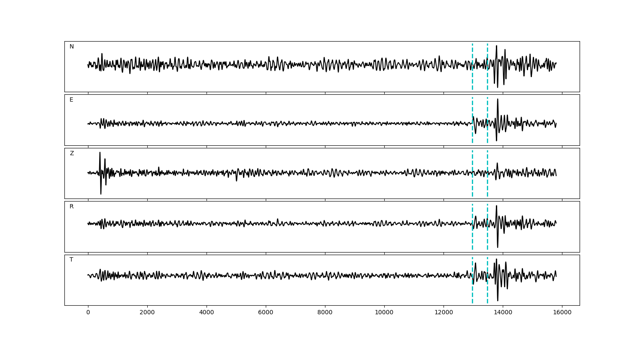644x343 pixels.
Task: Click left dashed cyan marker in R panel
Action: 472,238
